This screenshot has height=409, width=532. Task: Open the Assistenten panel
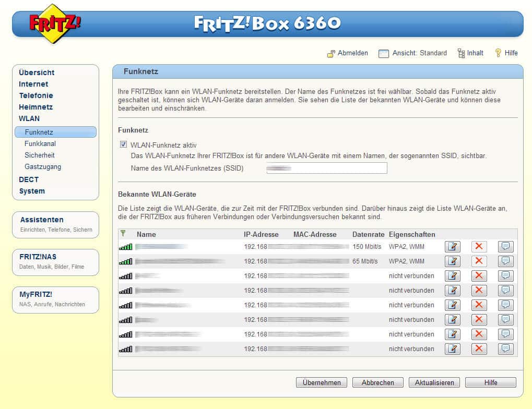pyautogui.click(x=56, y=224)
